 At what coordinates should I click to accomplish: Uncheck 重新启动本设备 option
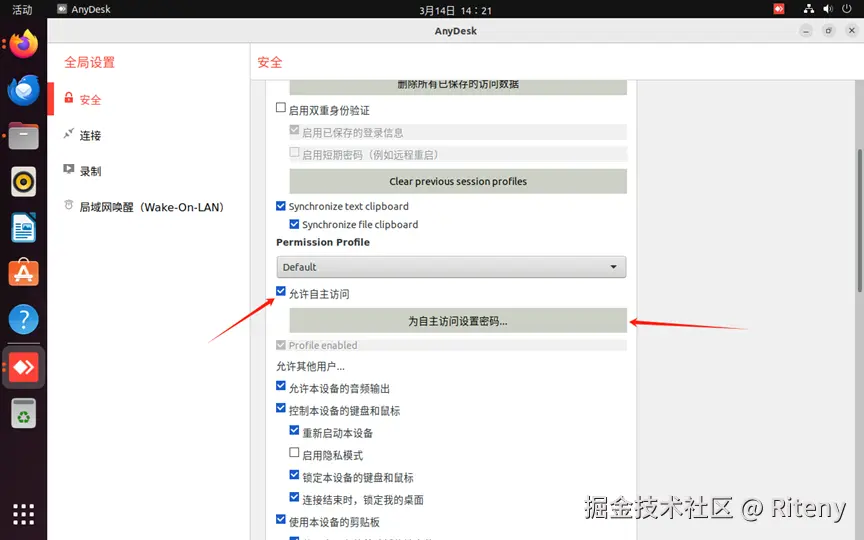point(294,430)
